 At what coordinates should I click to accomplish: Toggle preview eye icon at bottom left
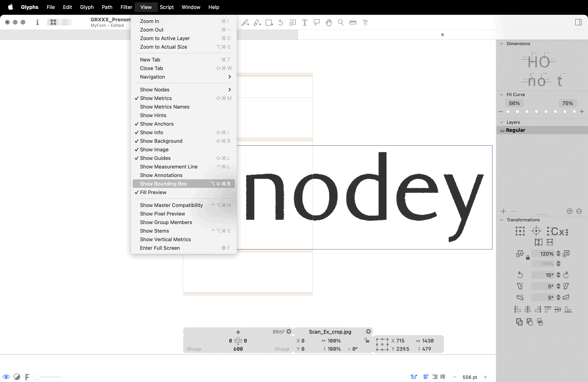[6, 377]
